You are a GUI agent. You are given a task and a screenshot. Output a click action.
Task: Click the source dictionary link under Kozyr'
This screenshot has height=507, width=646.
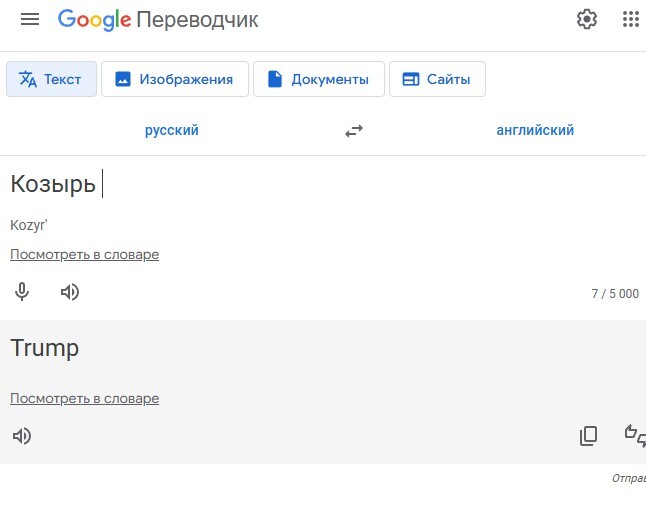tap(84, 254)
